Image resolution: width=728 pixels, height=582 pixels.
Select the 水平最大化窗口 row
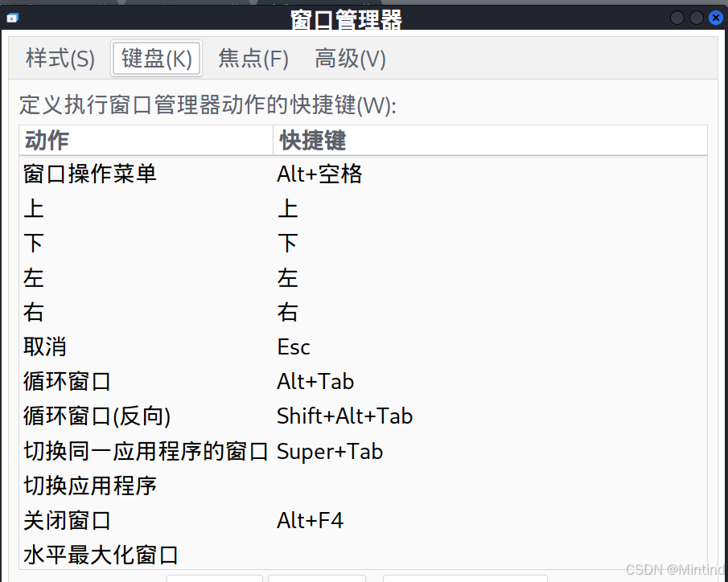click(363, 555)
